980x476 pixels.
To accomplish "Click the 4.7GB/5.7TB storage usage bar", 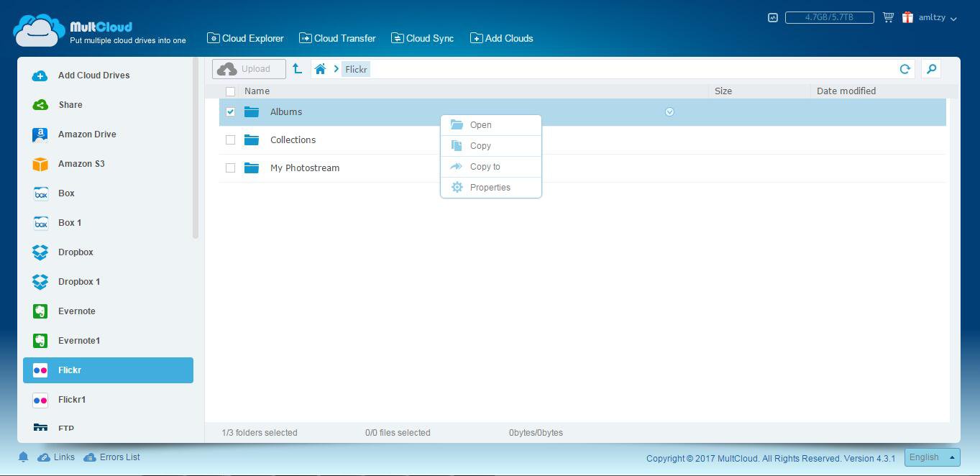I will tap(829, 17).
